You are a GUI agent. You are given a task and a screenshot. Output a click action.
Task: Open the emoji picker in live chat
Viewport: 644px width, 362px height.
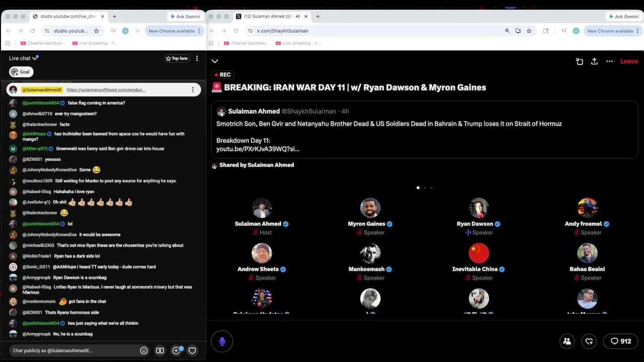144,350
